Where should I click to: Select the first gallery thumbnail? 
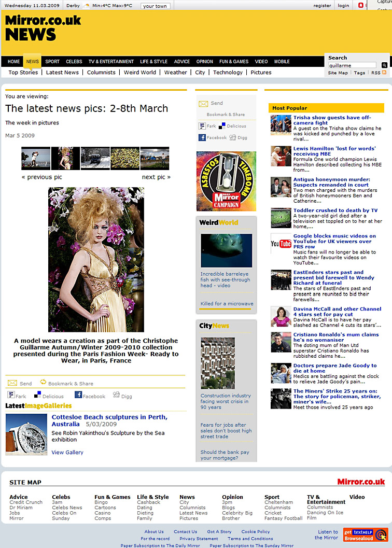[x=36, y=158]
